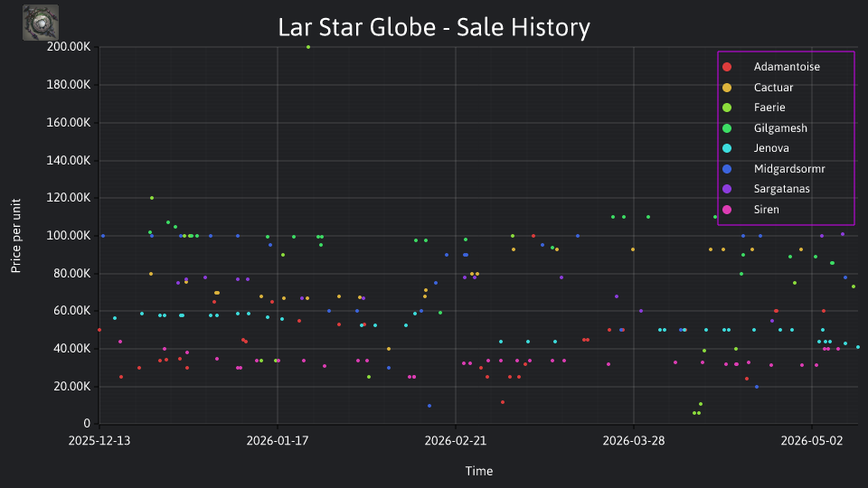This screenshot has height=488, width=868.
Task: Click the 100.00K y-axis tick label
Action: (69, 236)
